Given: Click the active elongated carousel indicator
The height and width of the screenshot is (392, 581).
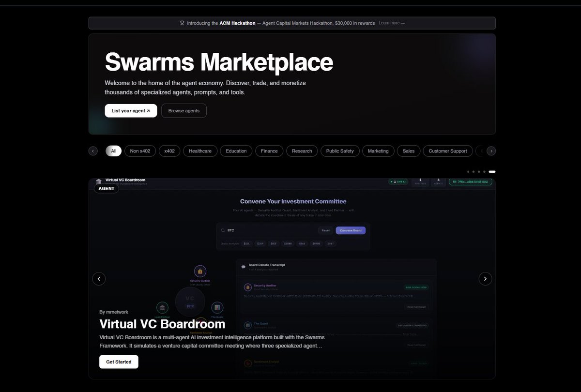Looking at the screenshot, I should point(492,172).
